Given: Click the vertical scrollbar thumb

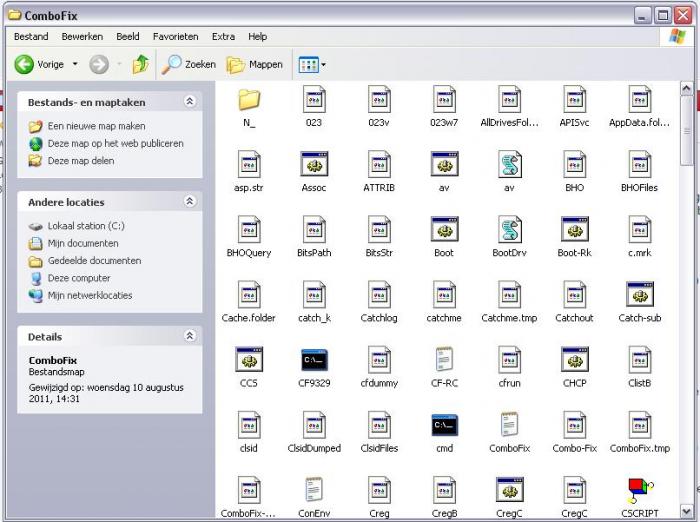Looking at the screenshot, I should pos(687,131).
